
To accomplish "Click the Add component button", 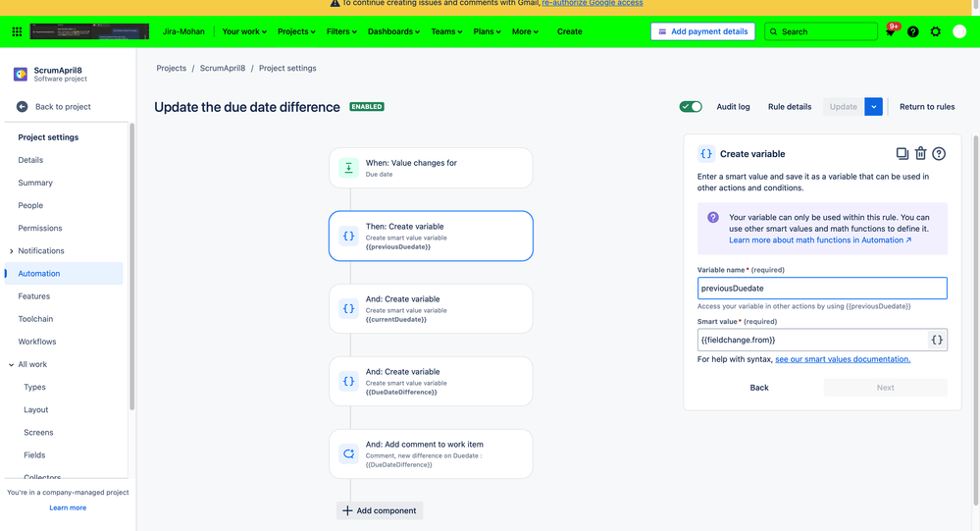I will click(380, 510).
